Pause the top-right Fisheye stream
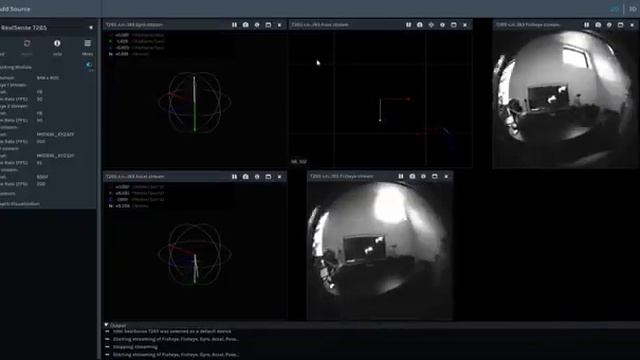Screen dimensions: 640x360 pos(587,25)
